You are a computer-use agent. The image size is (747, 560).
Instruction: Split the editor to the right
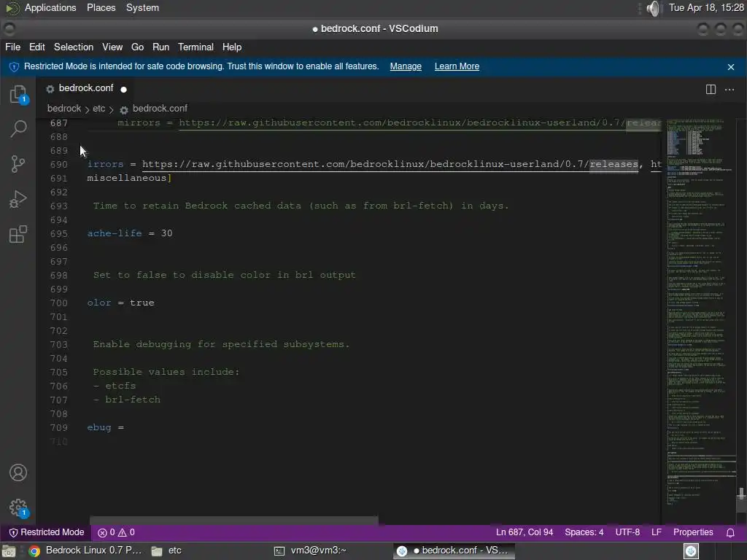pyautogui.click(x=711, y=90)
